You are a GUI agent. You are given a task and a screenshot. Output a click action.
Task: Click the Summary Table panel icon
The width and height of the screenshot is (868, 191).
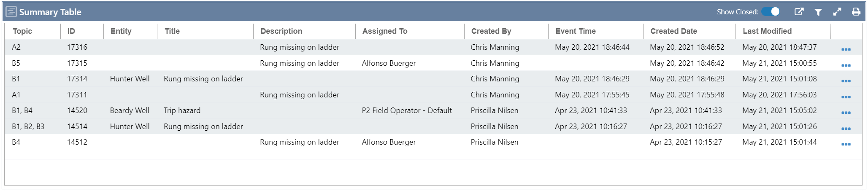pos(11,12)
